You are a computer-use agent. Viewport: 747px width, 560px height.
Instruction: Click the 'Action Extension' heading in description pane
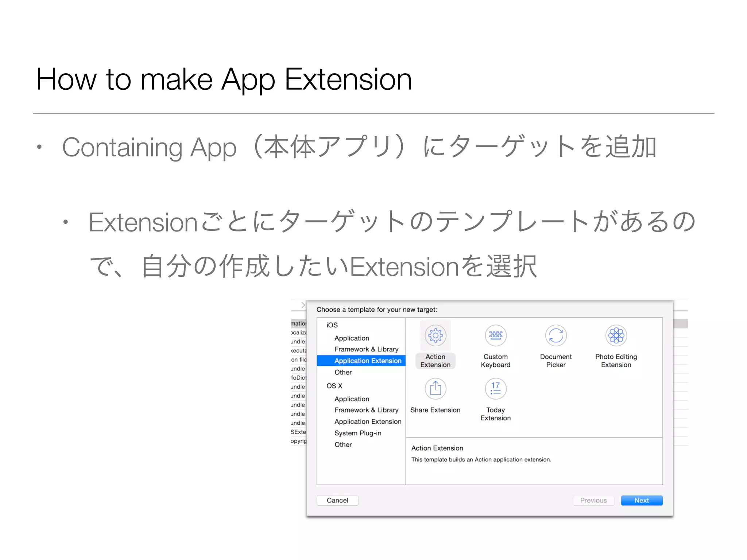coord(437,448)
